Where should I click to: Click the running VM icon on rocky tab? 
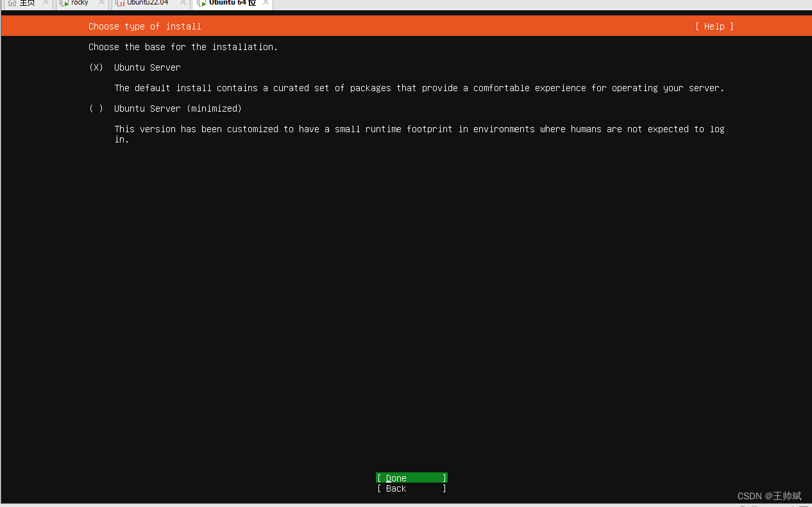(64, 3)
